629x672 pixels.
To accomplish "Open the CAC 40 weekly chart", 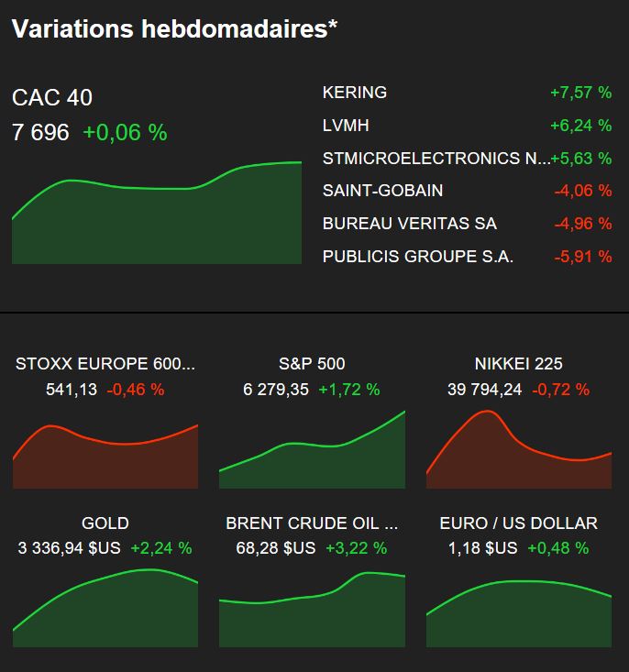I will click(157, 213).
